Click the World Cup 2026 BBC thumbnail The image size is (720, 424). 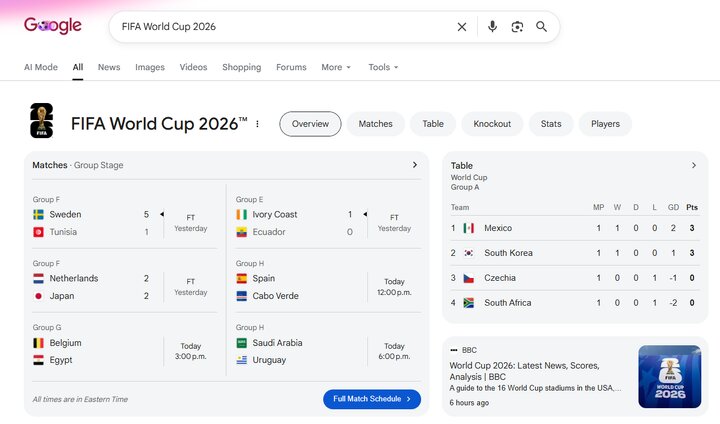(x=669, y=377)
